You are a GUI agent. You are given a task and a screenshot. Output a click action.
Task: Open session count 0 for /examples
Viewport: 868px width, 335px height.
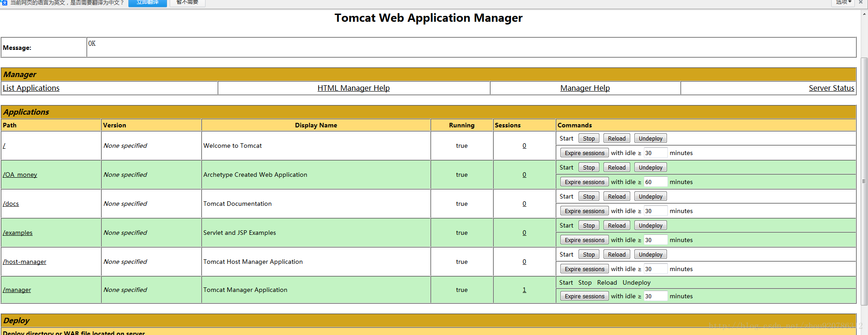click(x=524, y=233)
